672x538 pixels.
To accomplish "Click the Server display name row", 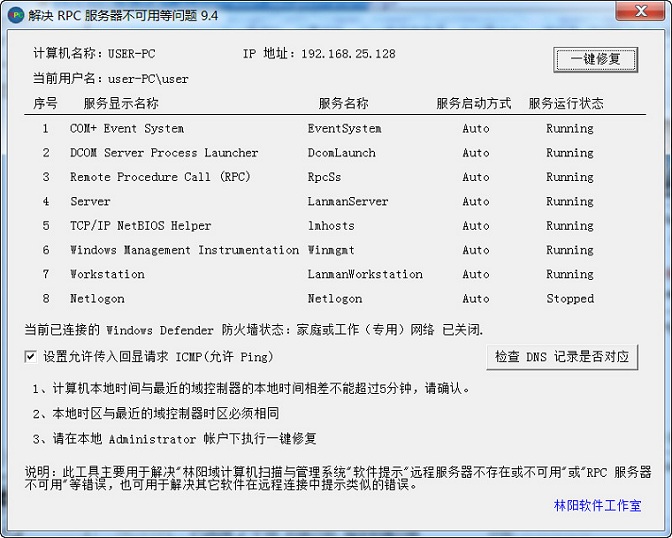I will (90, 201).
